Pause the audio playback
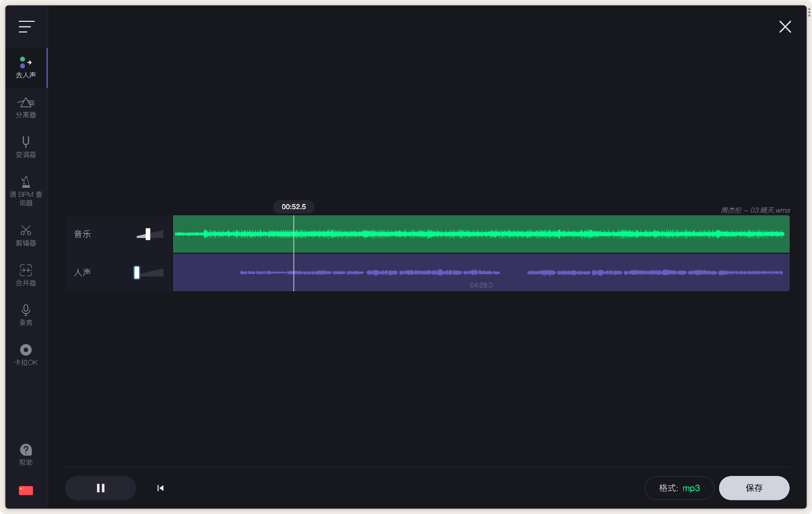This screenshot has width=812, height=514. (x=100, y=488)
